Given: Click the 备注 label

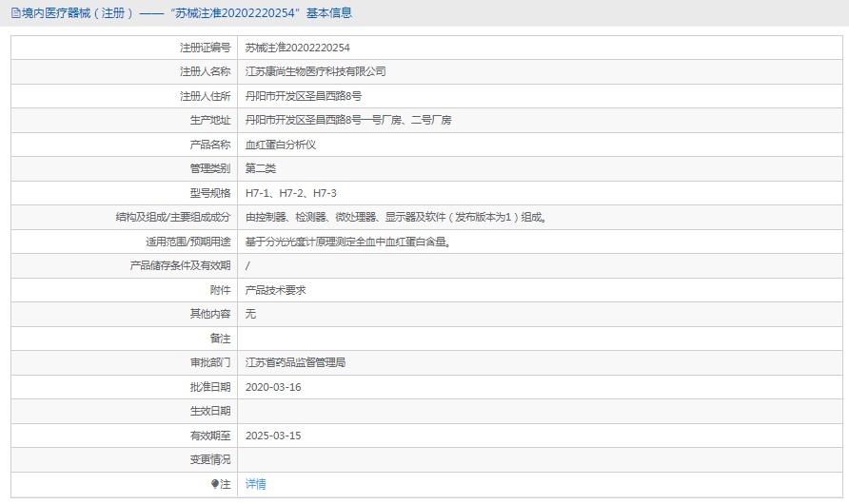Looking at the screenshot, I should pos(221,339).
